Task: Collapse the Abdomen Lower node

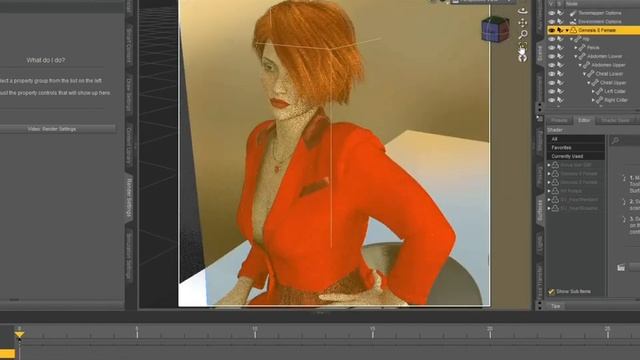Action: (576, 56)
